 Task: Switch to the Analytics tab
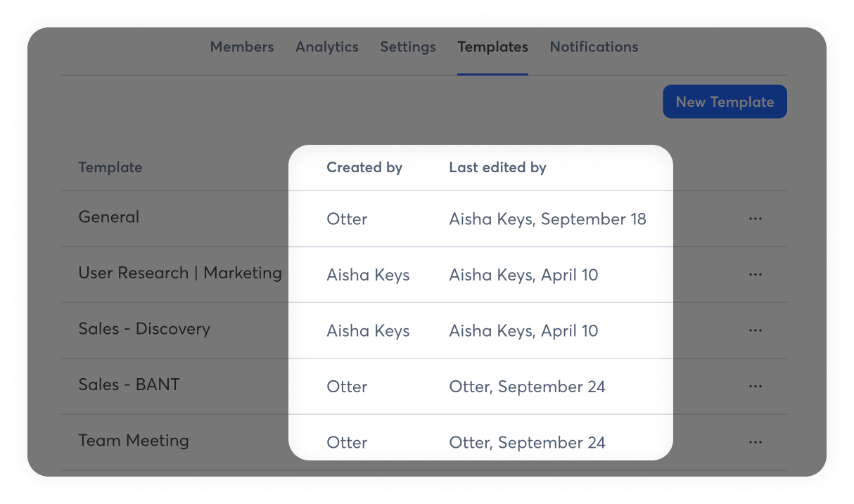tap(327, 47)
